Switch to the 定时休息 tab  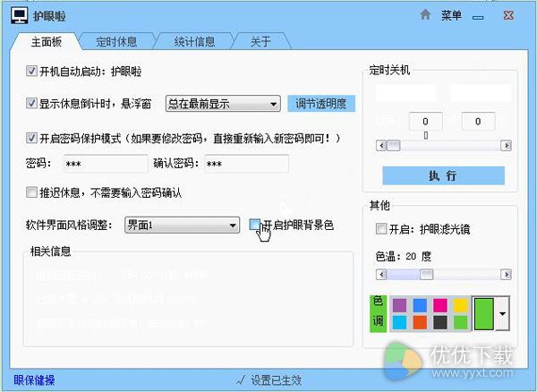tap(116, 42)
